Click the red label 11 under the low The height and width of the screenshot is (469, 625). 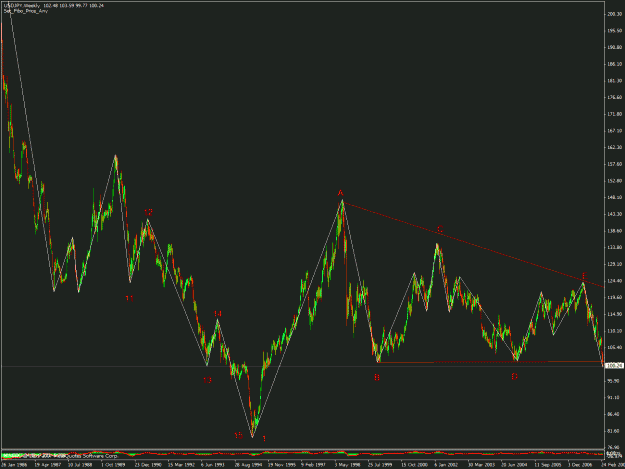[130, 298]
